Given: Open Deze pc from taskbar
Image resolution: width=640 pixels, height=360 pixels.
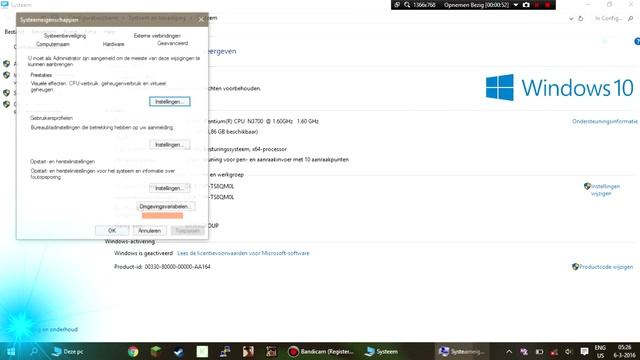Looking at the screenshot, I should click(68, 351).
